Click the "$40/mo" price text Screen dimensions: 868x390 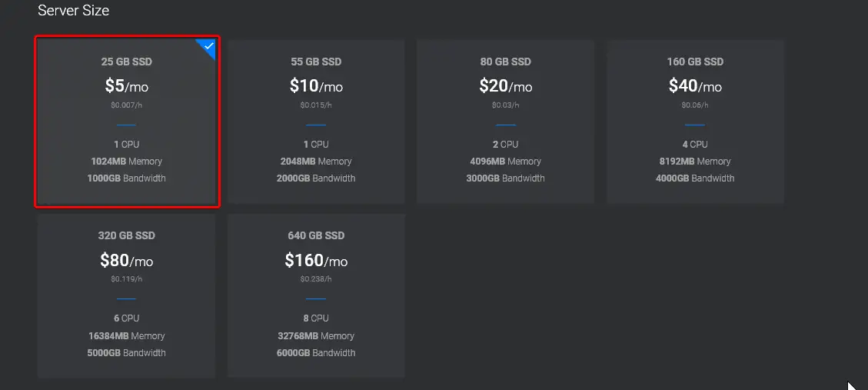[x=695, y=86]
